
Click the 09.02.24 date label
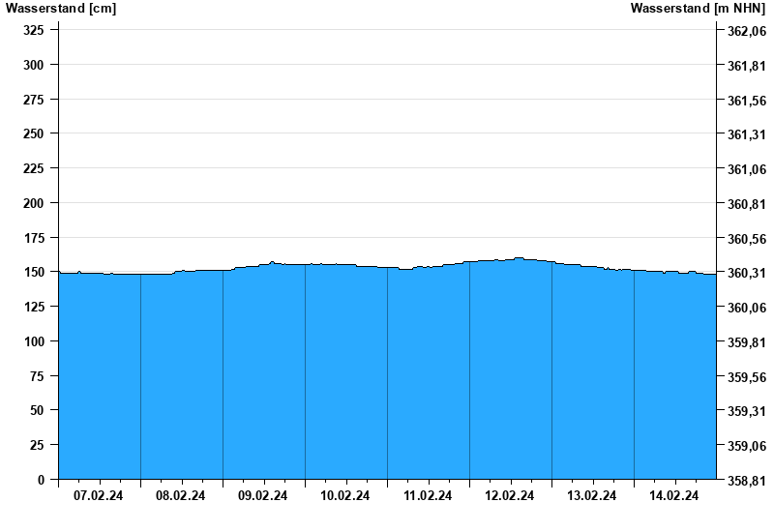tap(263, 496)
